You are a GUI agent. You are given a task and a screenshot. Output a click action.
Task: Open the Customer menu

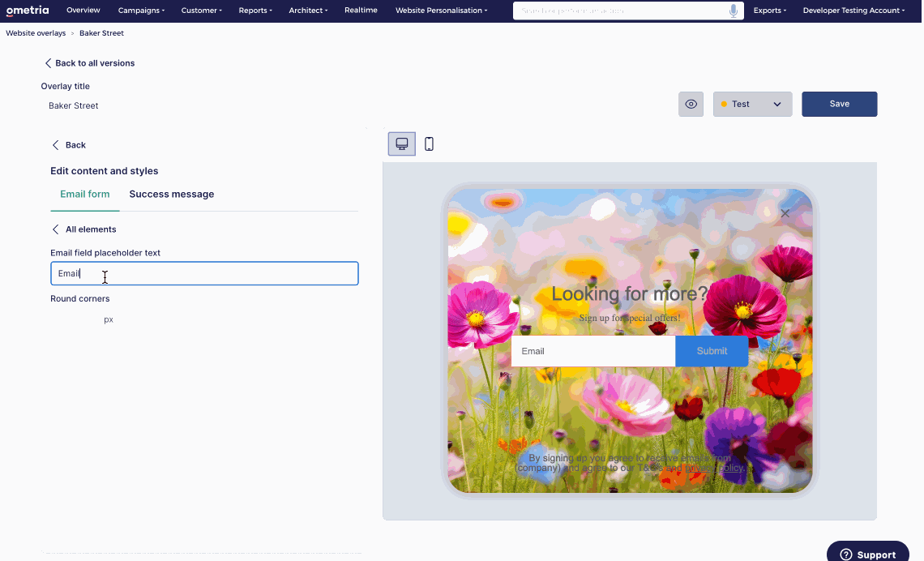click(x=202, y=11)
